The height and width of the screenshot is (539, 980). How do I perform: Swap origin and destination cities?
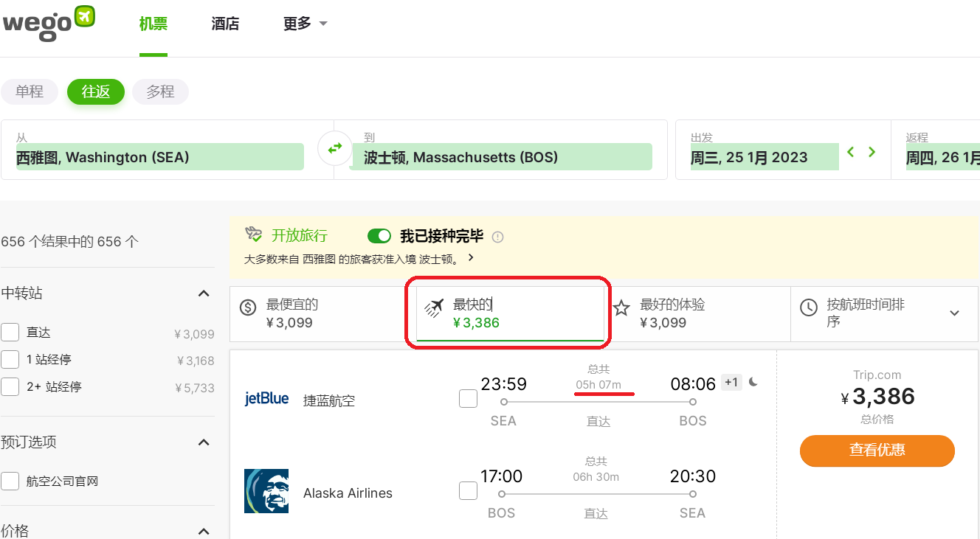click(x=335, y=149)
